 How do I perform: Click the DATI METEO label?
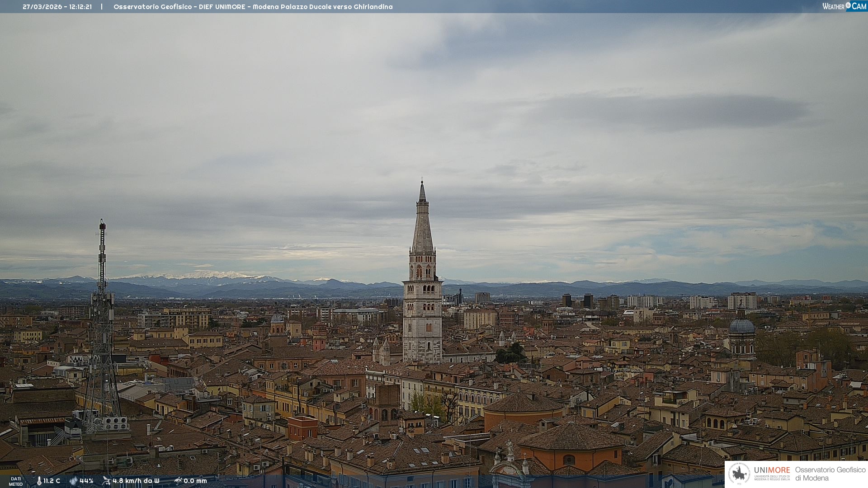point(16,481)
